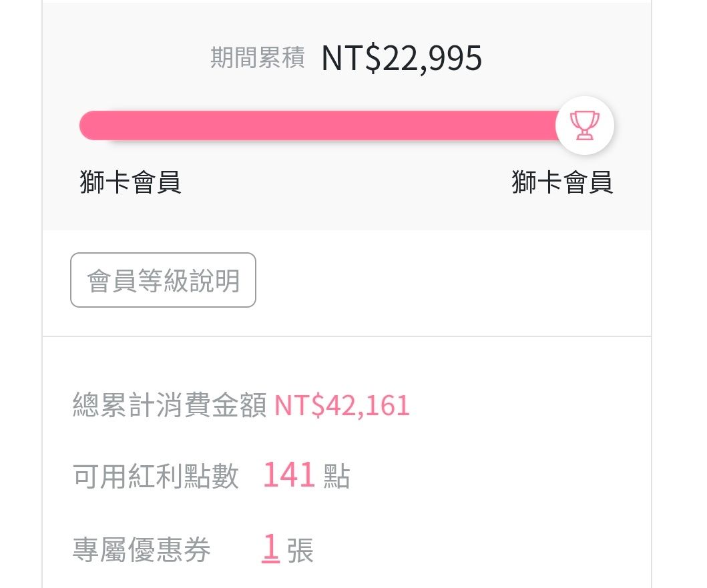
Task: Select the right 獅卡會員 tier label
Action: click(x=562, y=182)
